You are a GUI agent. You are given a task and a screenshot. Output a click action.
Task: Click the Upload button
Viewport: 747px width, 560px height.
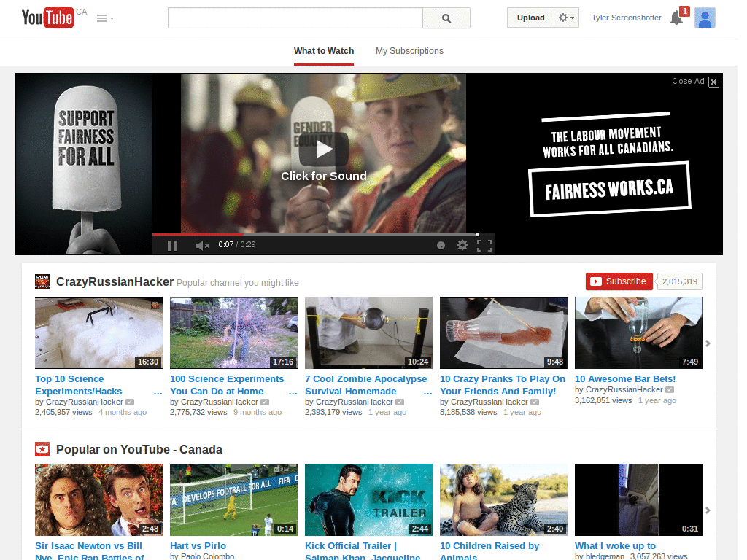click(531, 17)
